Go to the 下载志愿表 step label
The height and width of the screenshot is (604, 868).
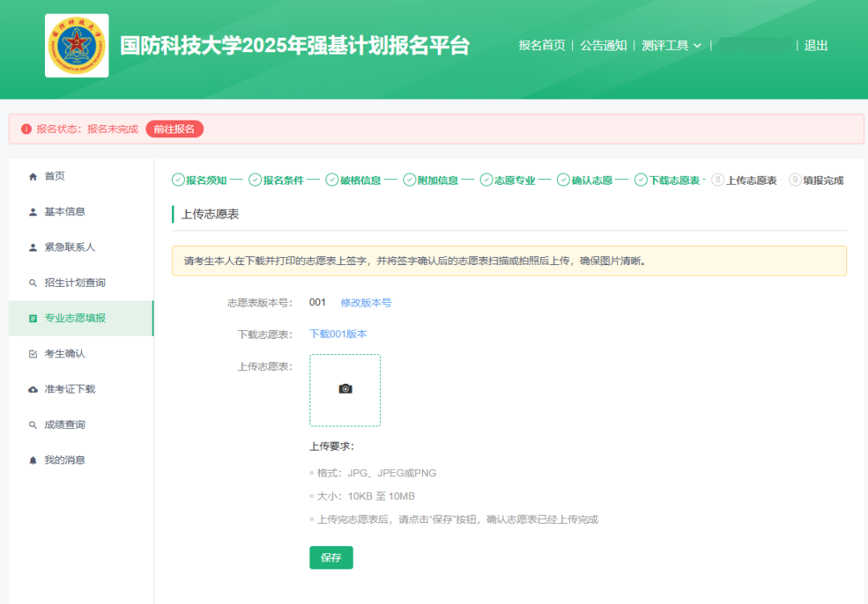[674, 180]
